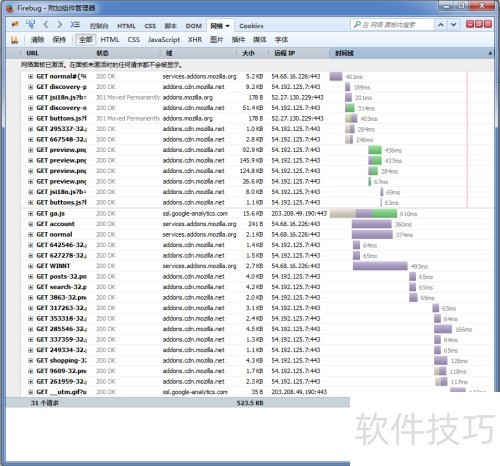Jump to next search result arrow
The width and height of the screenshot is (500, 466).
click(453, 25)
